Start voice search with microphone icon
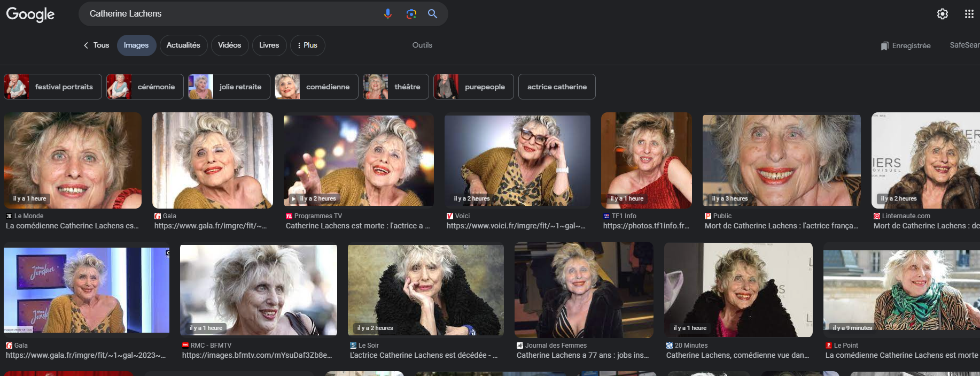980x376 pixels. [387, 14]
